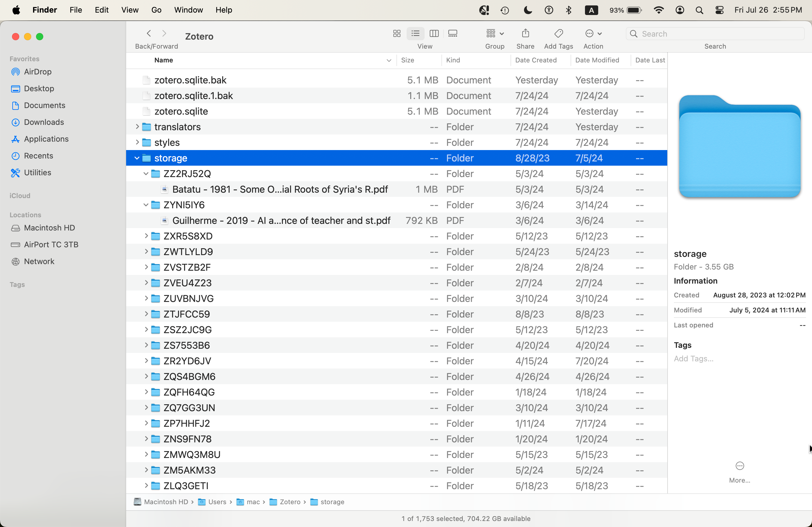Open Control Center in menu bar
This screenshot has width=812, height=527.
(x=719, y=10)
